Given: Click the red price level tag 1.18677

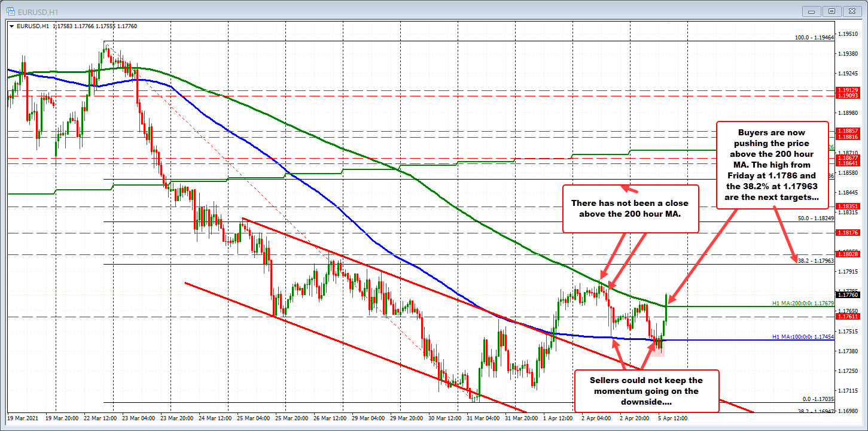Looking at the screenshot, I should (848, 157).
